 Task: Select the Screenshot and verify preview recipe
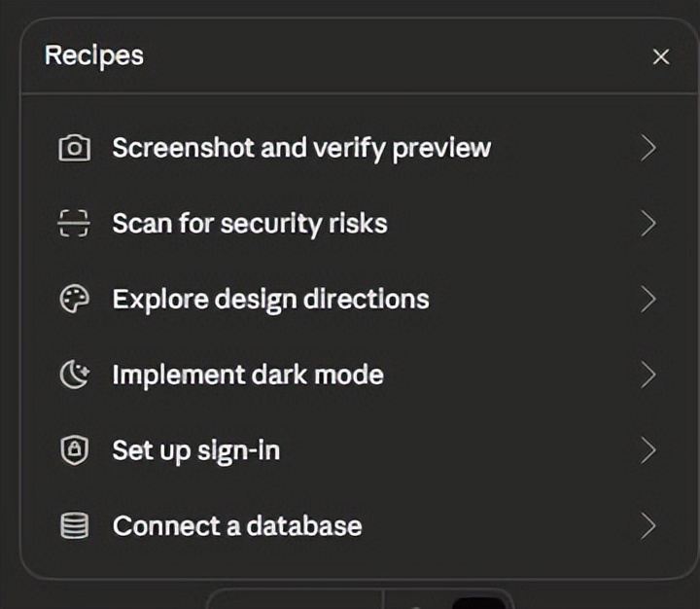[x=301, y=148]
